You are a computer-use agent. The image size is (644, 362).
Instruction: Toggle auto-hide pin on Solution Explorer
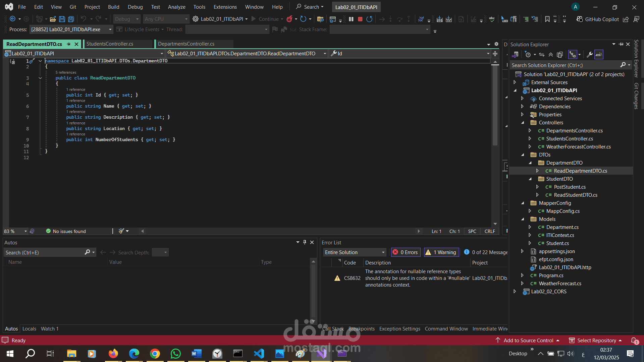pos(621,44)
